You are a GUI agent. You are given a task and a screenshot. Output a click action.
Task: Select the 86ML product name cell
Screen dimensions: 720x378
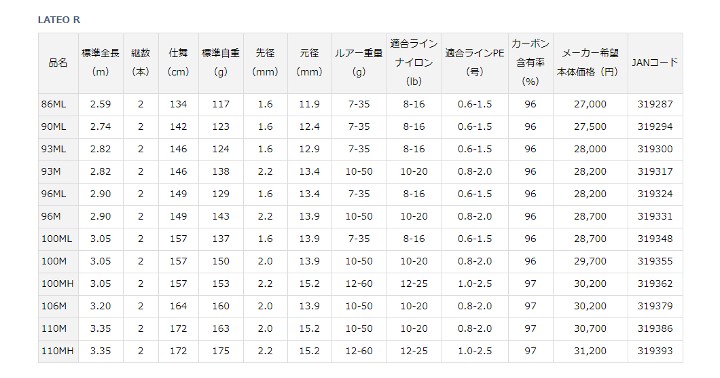coord(53,104)
